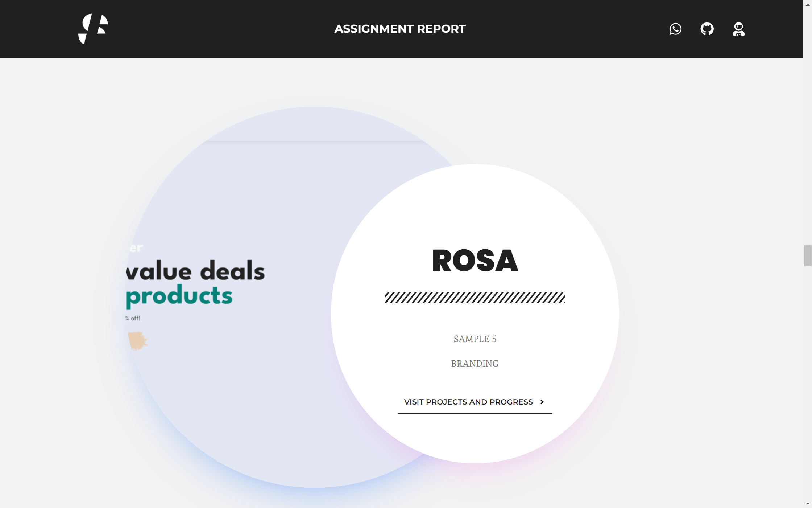Click the arrow beside Visit Projects and Progress

(542, 402)
